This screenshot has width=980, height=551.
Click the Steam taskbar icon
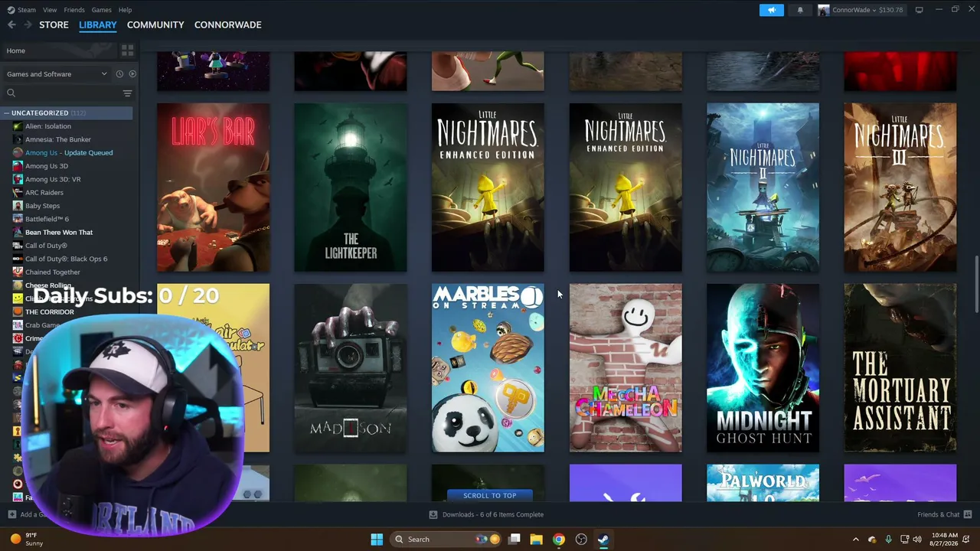[603, 540]
